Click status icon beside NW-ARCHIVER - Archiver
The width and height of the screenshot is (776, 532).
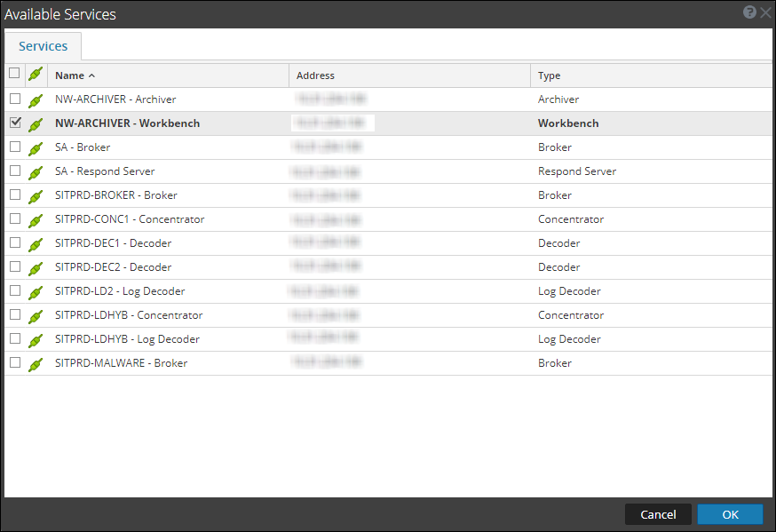36,100
